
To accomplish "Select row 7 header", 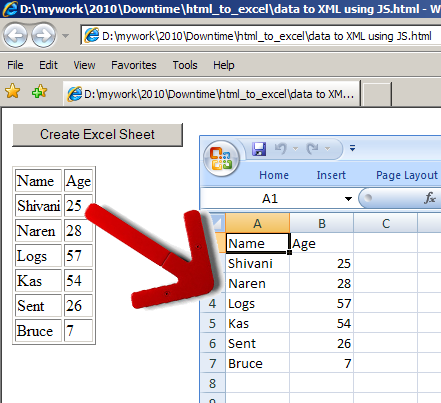I will 213,363.
